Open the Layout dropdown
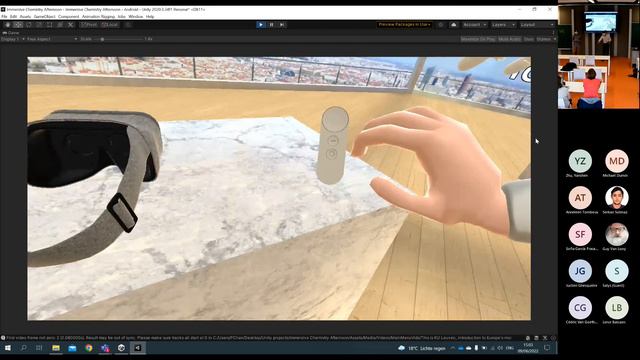 tap(537, 25)
